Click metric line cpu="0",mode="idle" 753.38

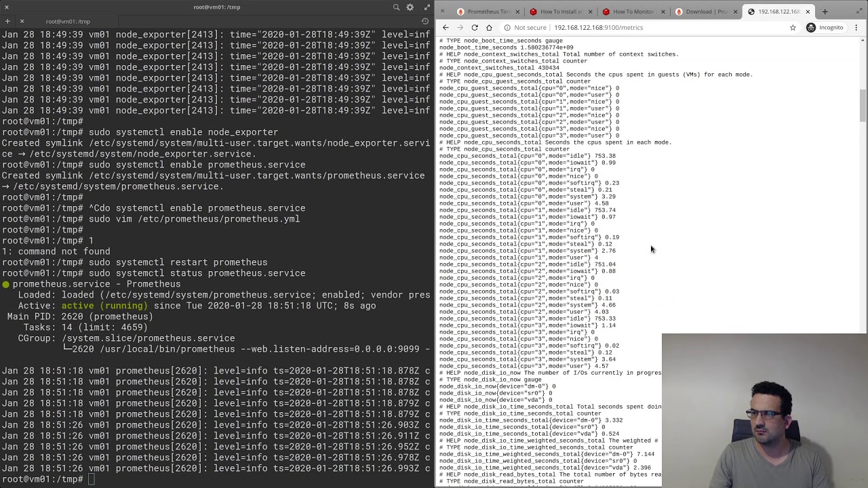pos(527,156)
